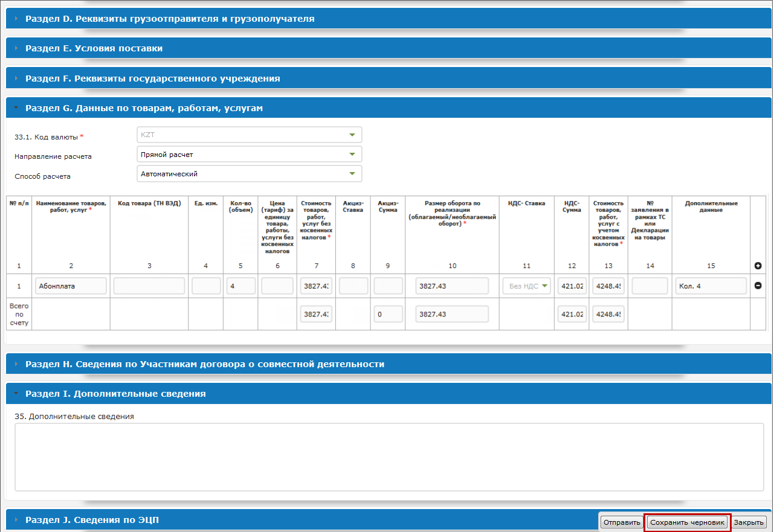Add a new goods row with plus icon
This screenshot has width=774, height=532.
coord(758,266)
